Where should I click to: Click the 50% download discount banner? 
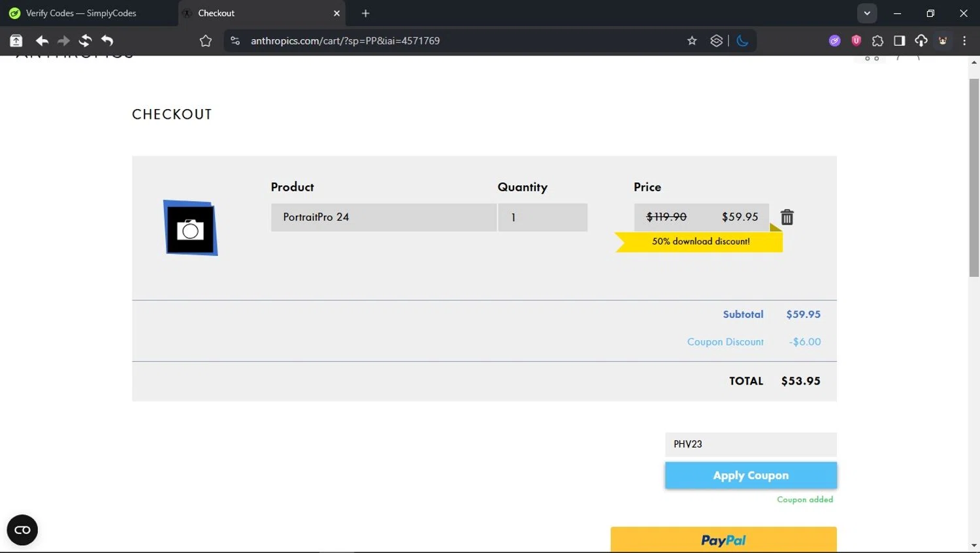pyautogui.click(x=699, y=241)
